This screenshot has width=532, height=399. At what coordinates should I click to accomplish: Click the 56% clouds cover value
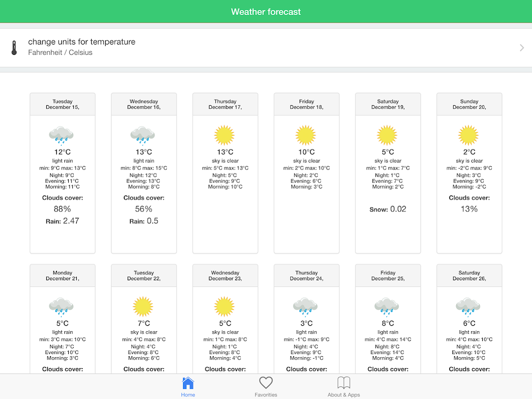pos(144,209)
